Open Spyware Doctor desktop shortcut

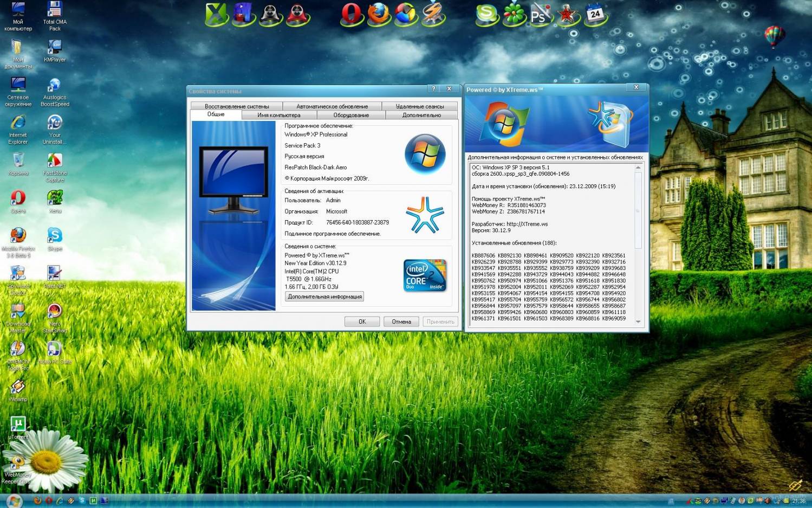[18, 280]
